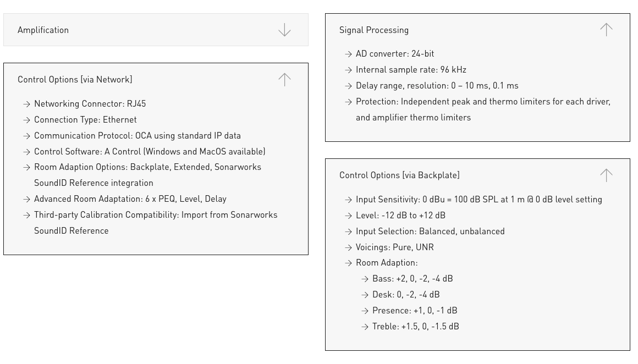Click the arrow bullet beside Treble settings
Viewport: 638px width, 364px height.
pos(365,327)
